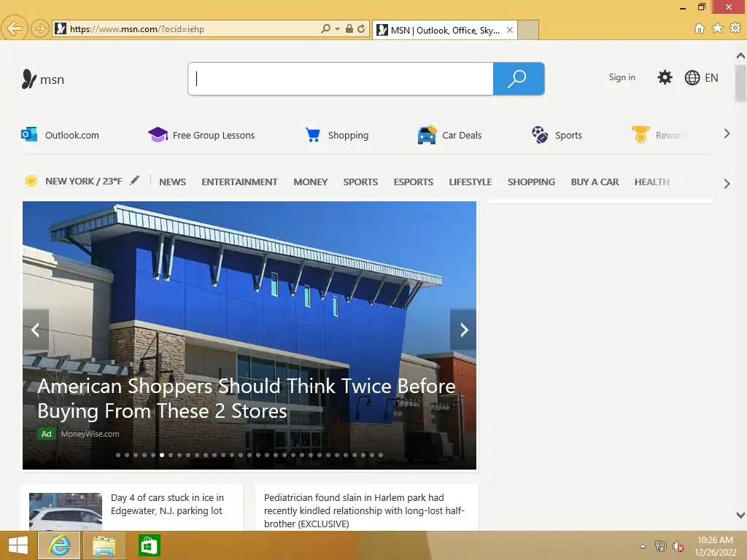Select the NEWS navigation item
Viewport: 747px width, 560px height.
point(172,182)
